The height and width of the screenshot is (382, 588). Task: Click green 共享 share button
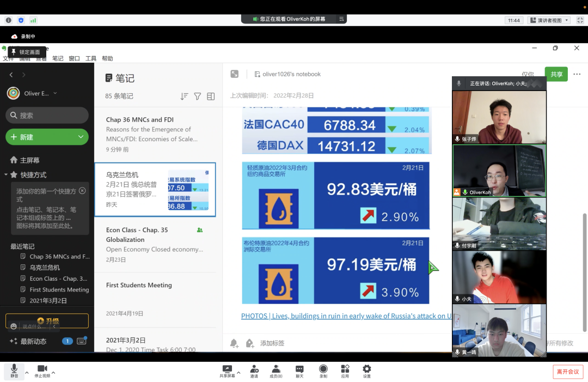tap(556, 74)
